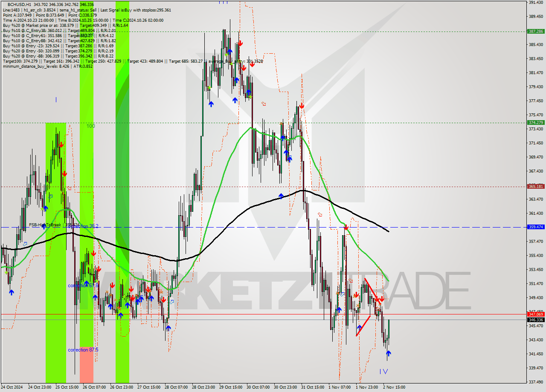Click the '30 Oct 07:00' time label
This screenshot has width=546, height=392.
[x=258, y=387]
